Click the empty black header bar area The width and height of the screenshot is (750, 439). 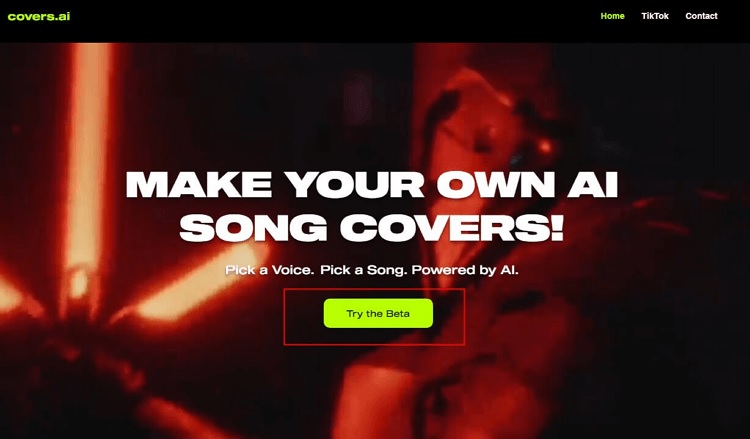[x=335, y=21]
